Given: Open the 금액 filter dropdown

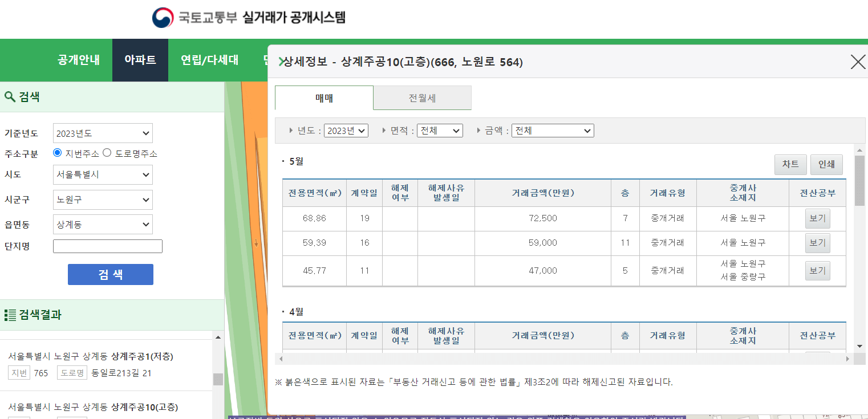Looking at the screenshot, I should [x=552, y=130].
